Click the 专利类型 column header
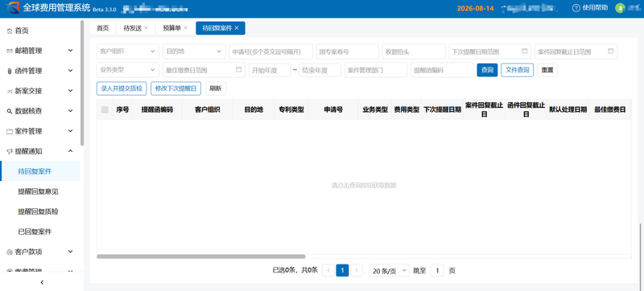The height and width of the screenshot is (291, 644). 291,110
